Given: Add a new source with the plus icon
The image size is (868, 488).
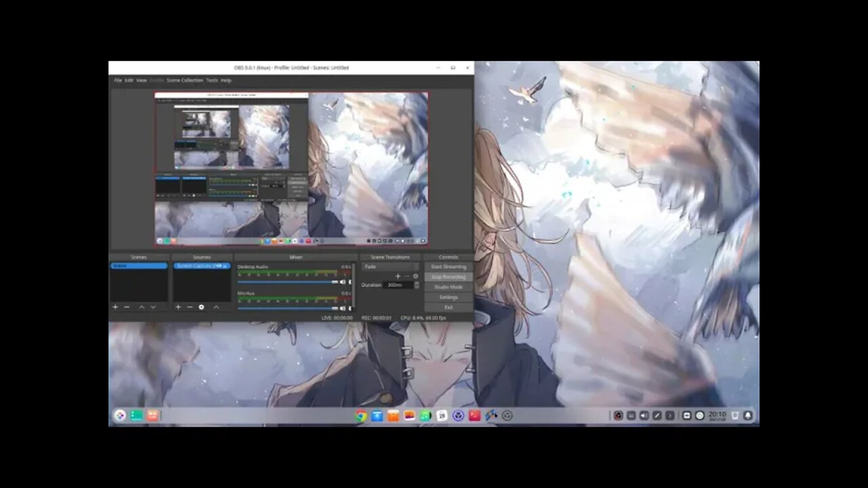Looking at the screenshot, I should click(x=178, y=307).
